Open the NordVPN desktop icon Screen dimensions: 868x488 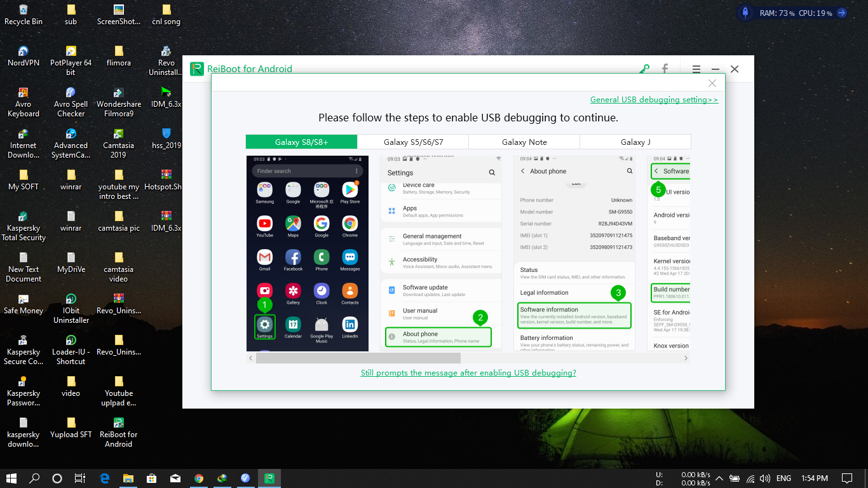24,56
